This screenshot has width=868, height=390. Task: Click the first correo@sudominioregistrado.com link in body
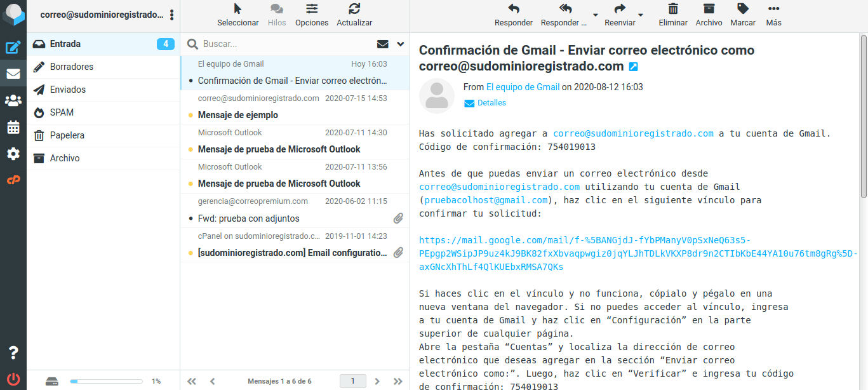pyautogui.click(x=633, y=133)
